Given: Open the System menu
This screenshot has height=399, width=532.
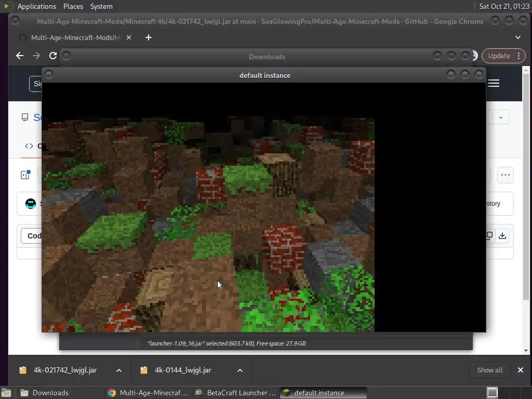Looking at the screenshot, I should (x=101, y=6).
